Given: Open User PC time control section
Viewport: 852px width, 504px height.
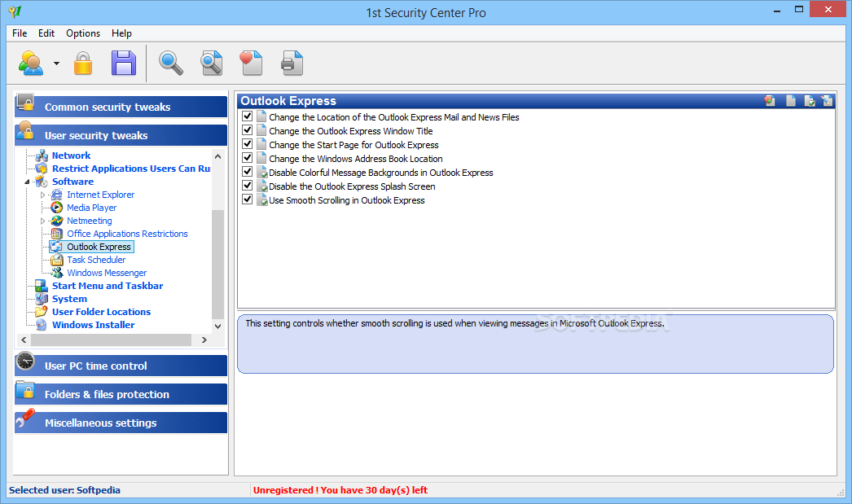Looking at the screenshot, I should click(x=121, y=366).
